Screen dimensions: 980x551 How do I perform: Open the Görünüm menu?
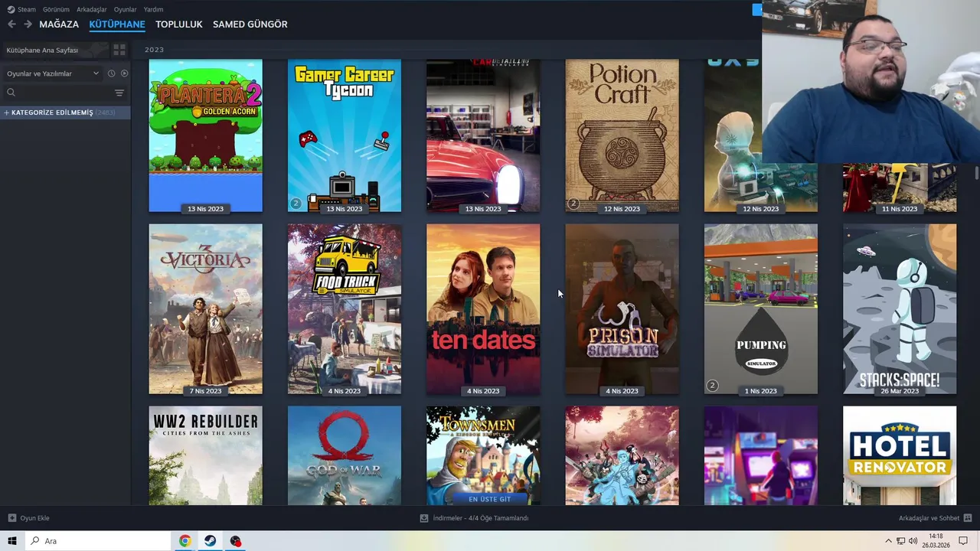click(x=56, y=9)
